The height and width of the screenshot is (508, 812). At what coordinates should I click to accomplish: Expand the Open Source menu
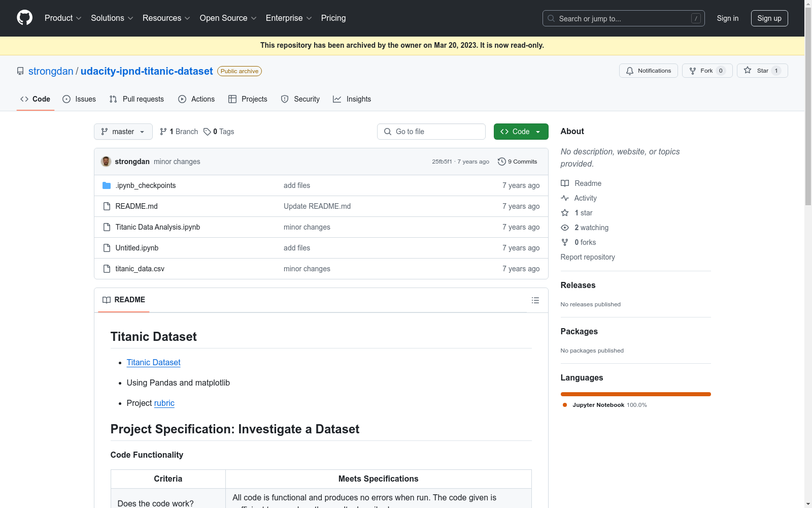[x=228, y=18]
